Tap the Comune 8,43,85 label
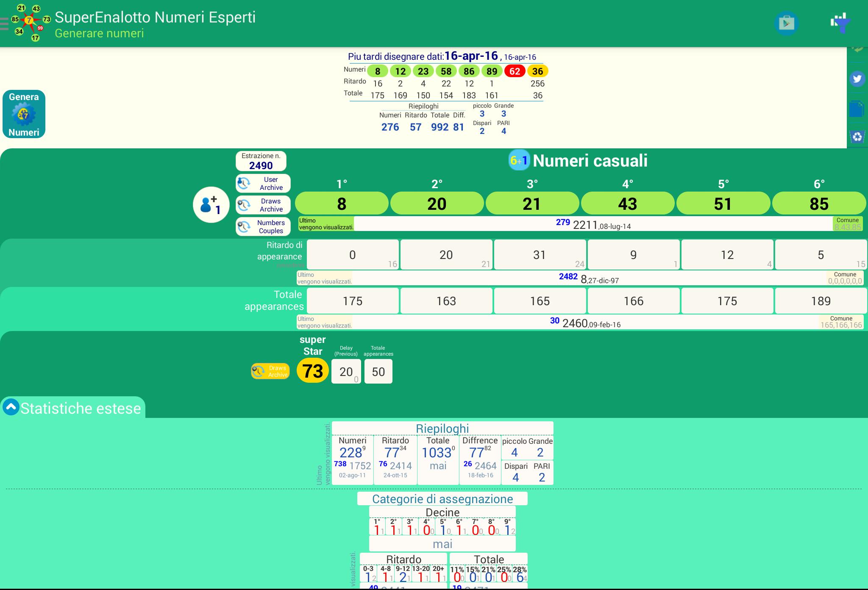 (848, 224)
